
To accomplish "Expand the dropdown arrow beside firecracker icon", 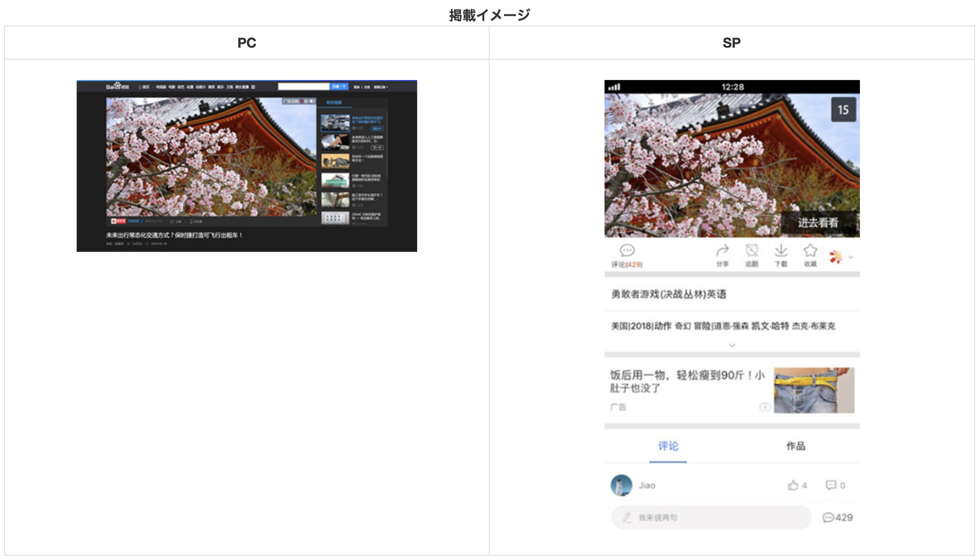I will click(851, 257).
